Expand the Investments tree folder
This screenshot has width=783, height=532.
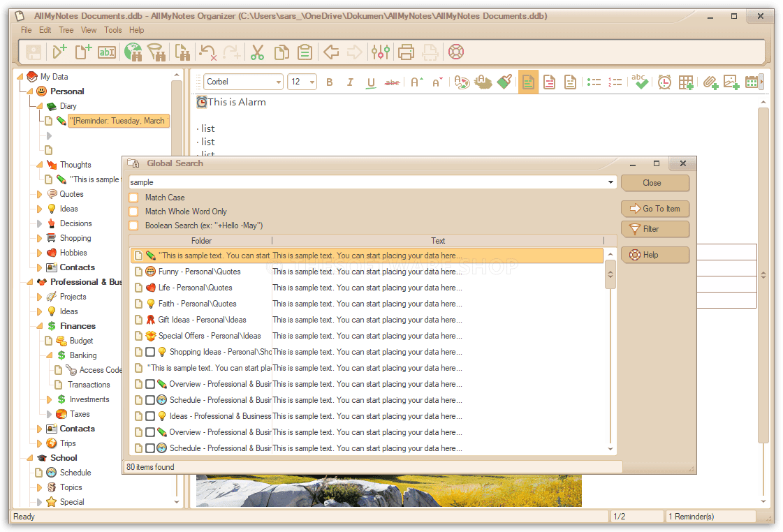(x=49, y=400)
